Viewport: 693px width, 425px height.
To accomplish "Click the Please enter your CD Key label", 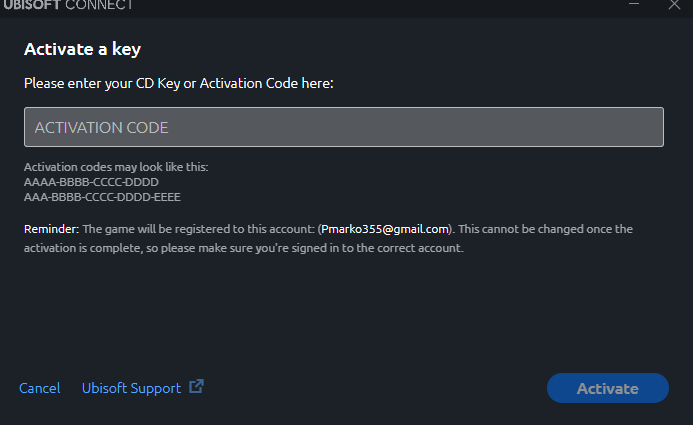I will pos(179,83).
